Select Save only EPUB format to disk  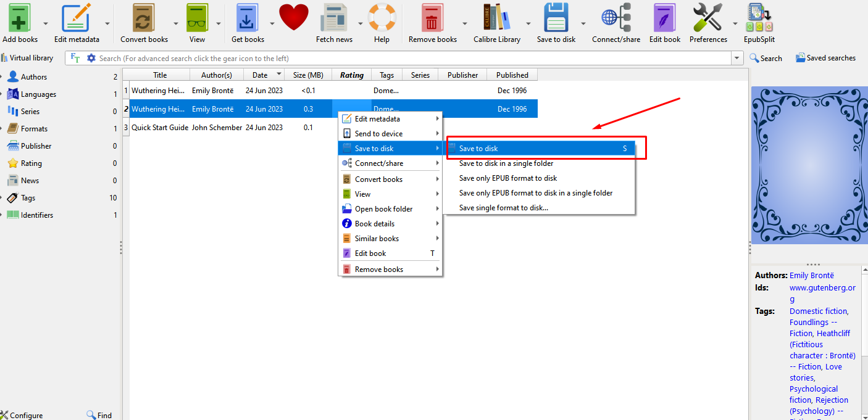tap(539, 178)
